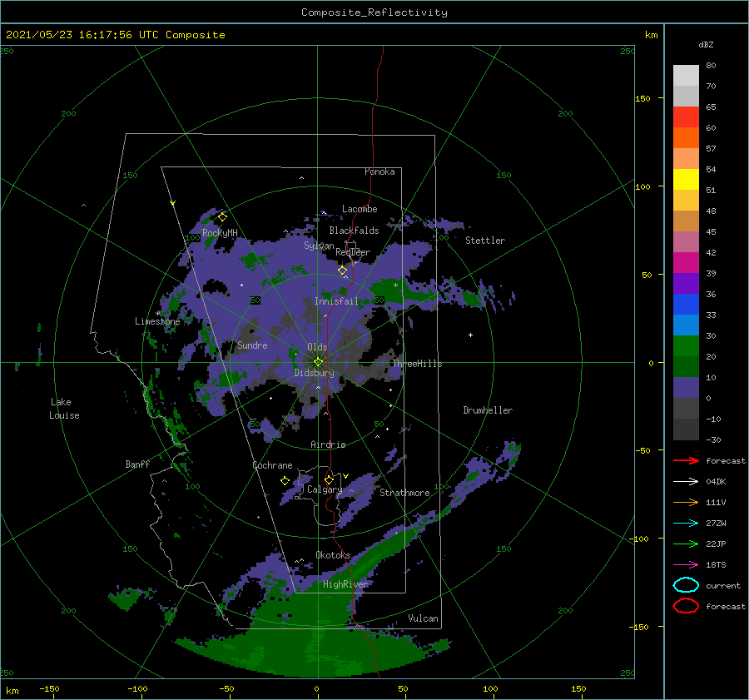The image size is (749, 700).
Task: Click the Strathmore city label
Action: pyautogui.click(x=404, y=493)
